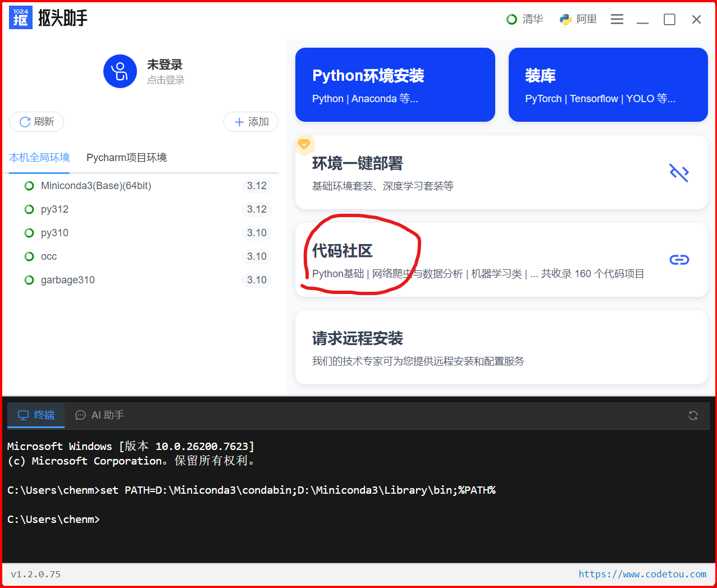This screenshot has height=588, width=717.
Task: Close the 抠头助手 window
Action: tap(696, 19)
